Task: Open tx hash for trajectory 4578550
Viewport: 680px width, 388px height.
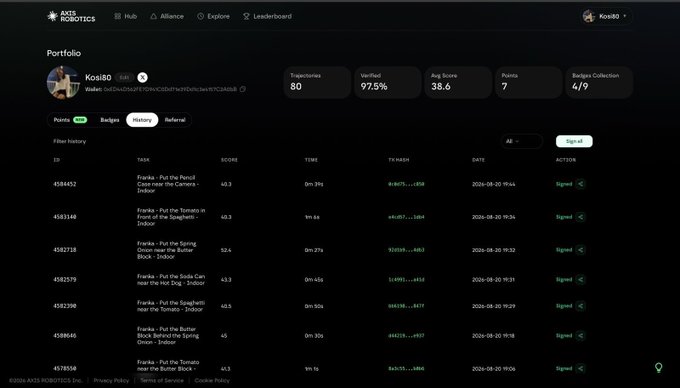Action: (406, 368)
